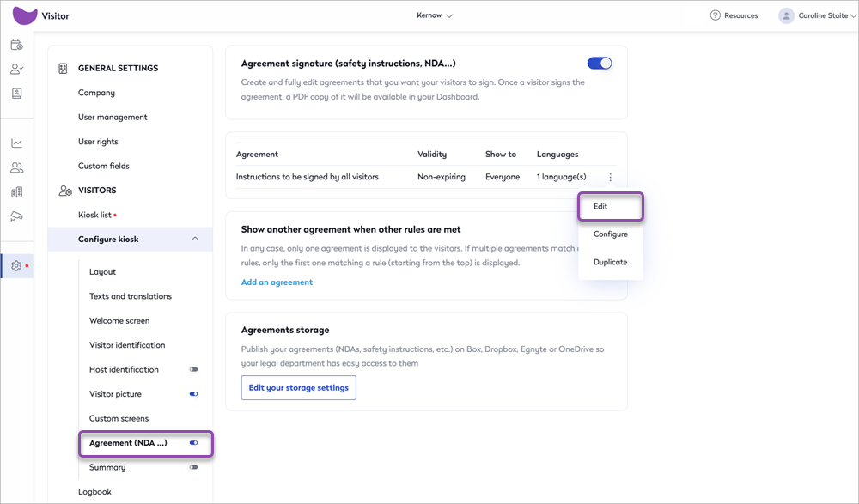Open the contact badge icon in sidebar

click(x=16, y=93)
